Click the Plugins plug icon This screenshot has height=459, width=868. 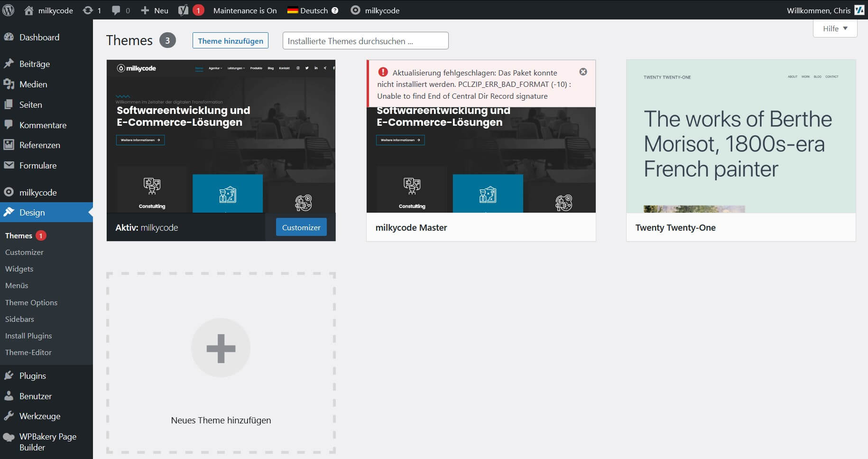pos(9,375)
